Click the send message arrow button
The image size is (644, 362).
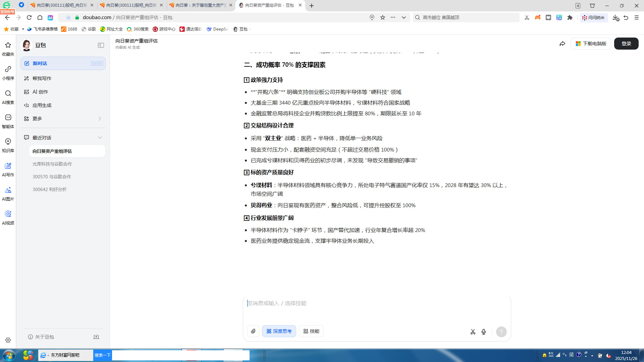(x=501, y=332)
